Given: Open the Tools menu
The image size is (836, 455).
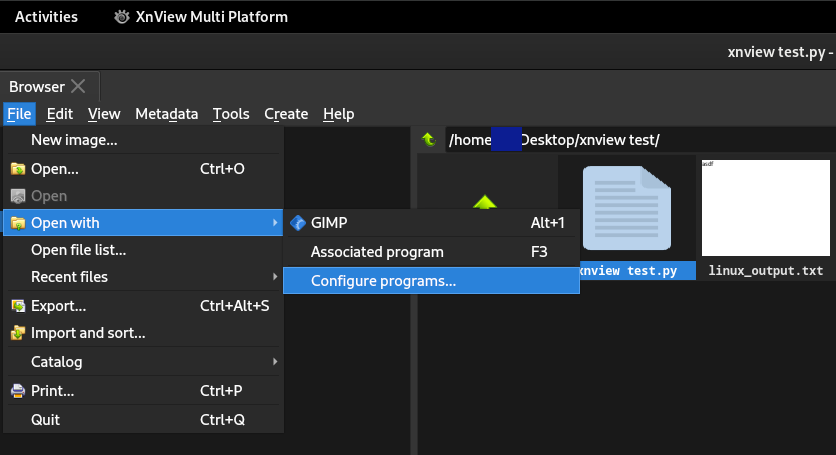Looking at the screenshot, I should point(231,114).
